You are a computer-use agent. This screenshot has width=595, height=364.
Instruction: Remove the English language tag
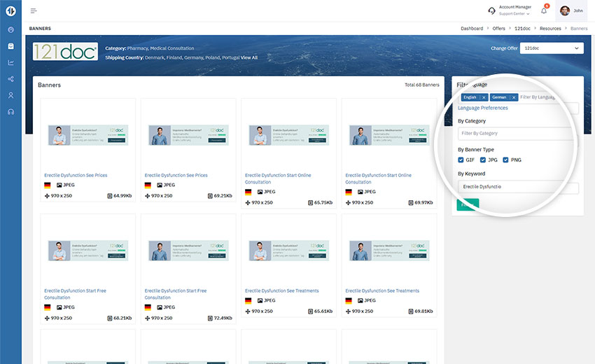[484, 97]
